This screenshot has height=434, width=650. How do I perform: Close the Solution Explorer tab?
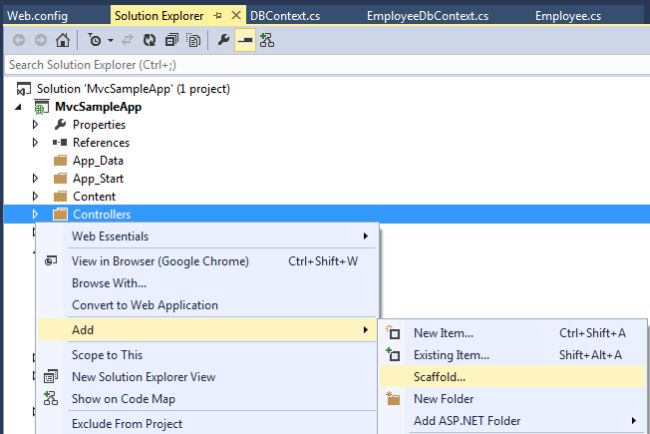click(236, 15)
